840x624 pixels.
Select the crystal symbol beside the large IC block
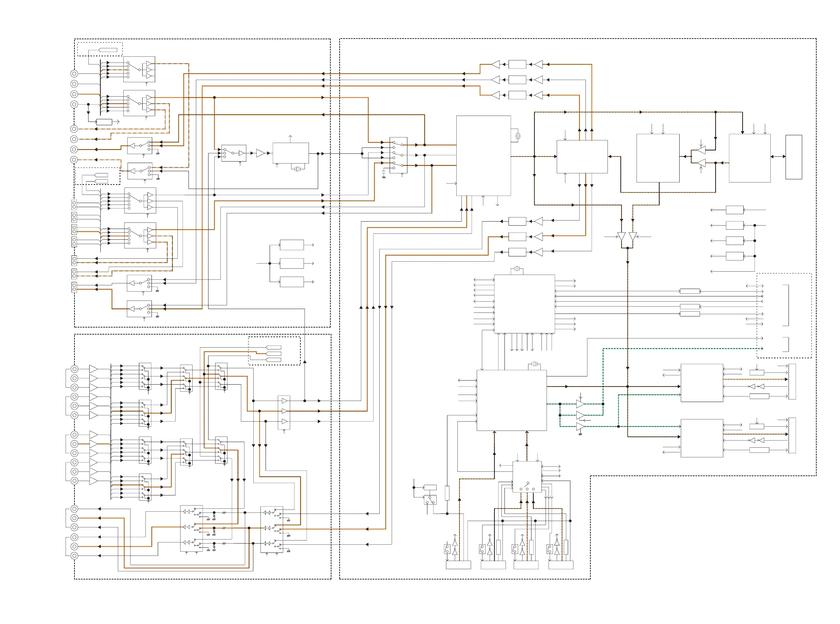click(x=517, y=136)
